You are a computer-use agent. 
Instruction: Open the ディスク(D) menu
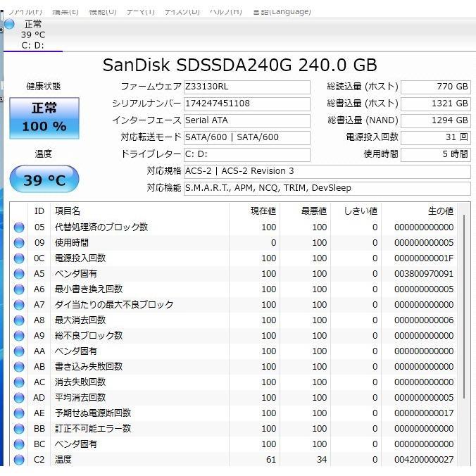[182, 12]
